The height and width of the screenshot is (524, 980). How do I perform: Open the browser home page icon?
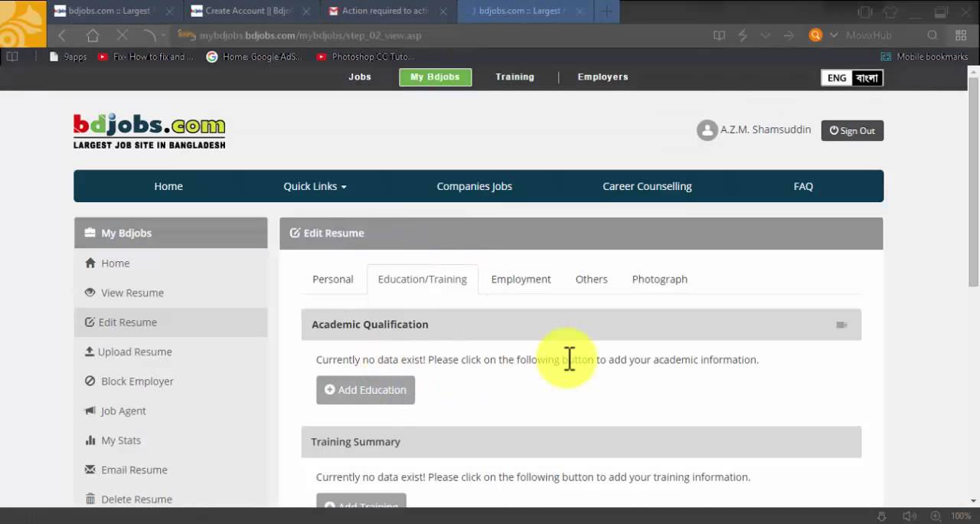(93, 35)
